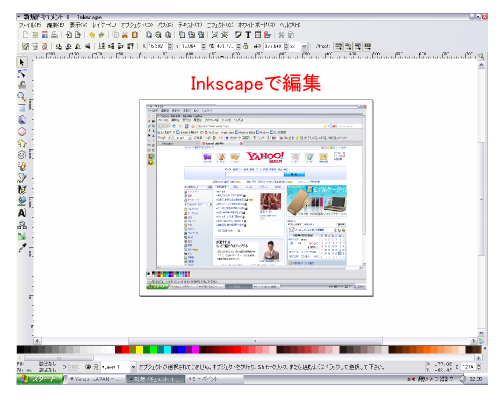Screen dimensions: 500x400
Task: Select the Spiral tool
Action: [22, 155]
